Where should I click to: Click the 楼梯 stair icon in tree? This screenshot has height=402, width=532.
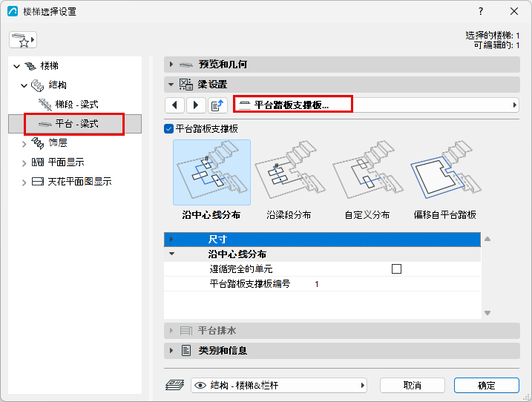click(x=30, y=66)
